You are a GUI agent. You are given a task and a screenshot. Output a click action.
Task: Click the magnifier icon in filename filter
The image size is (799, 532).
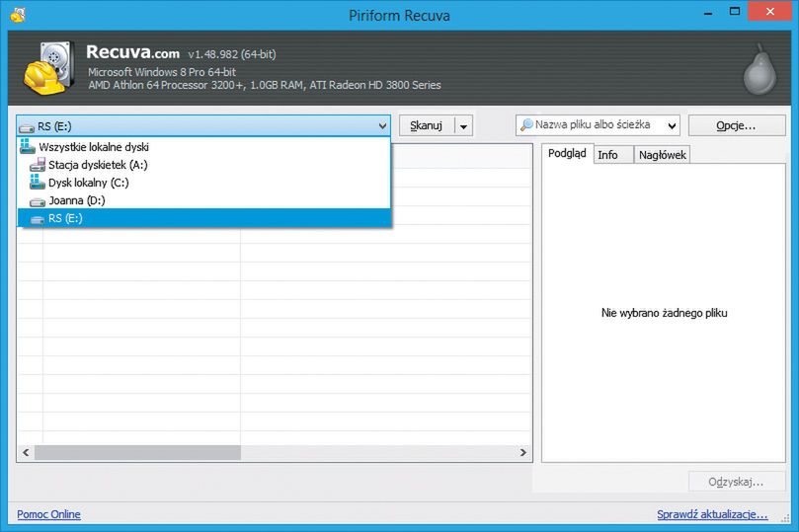point(526,124)
